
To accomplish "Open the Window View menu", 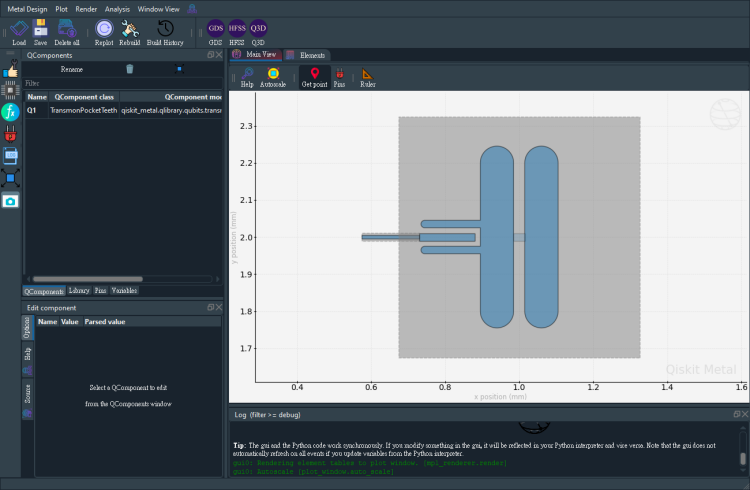I will pos(158,9).
